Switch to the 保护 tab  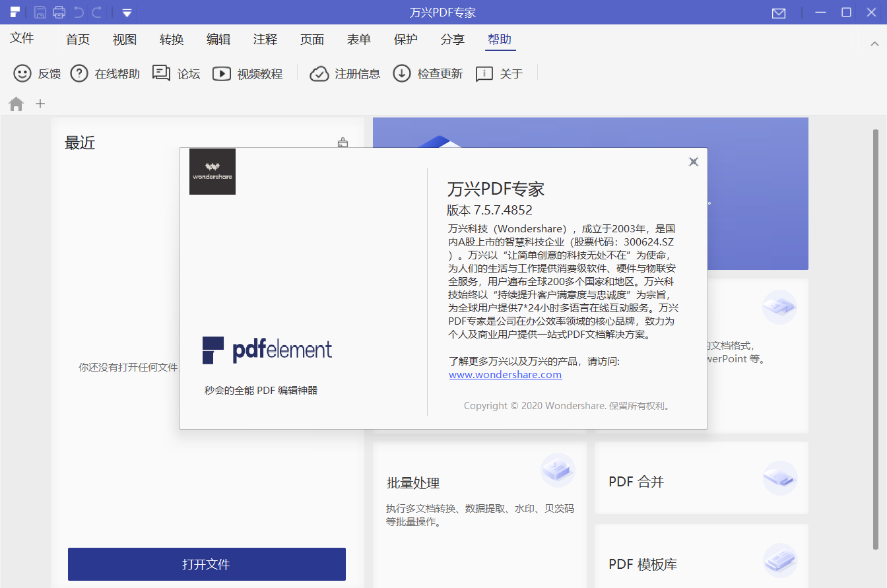(406, 40)
